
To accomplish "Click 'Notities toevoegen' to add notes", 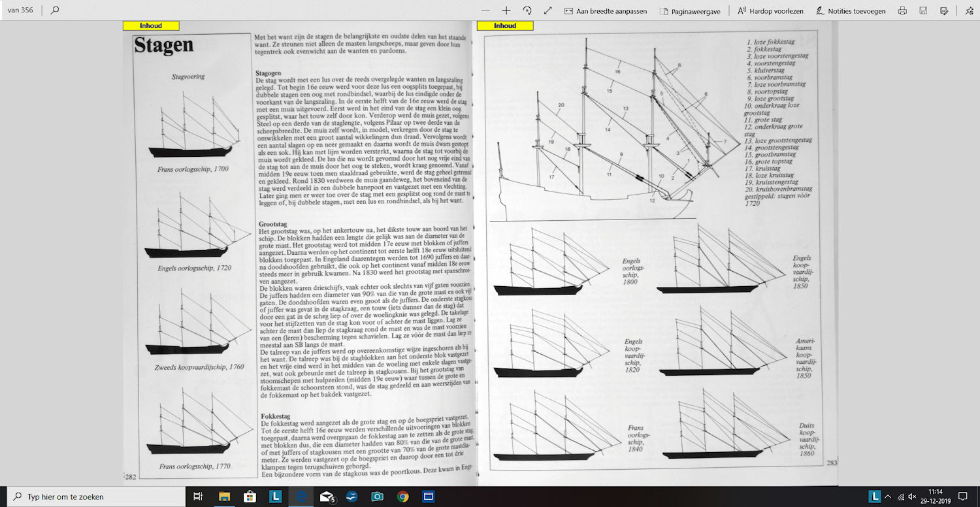I will pyautogui.click(x=852, y=10).
